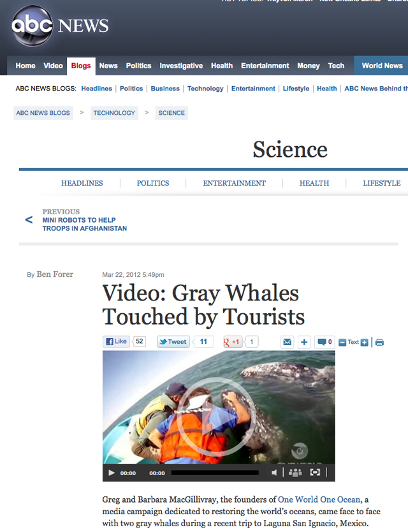Click the ABC News logo
Screen dimensions: 408x532
pos(60,26)
